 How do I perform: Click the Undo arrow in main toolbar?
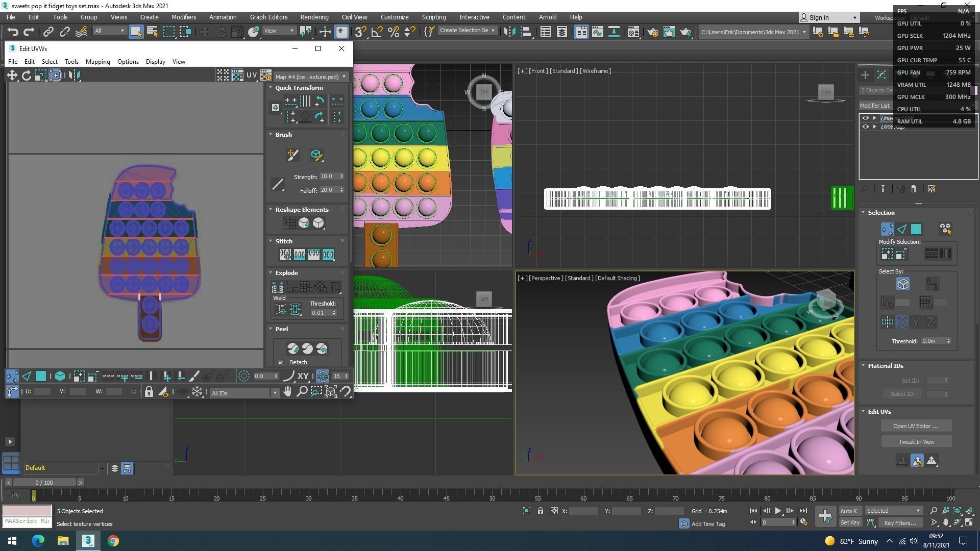pos(13,32)
